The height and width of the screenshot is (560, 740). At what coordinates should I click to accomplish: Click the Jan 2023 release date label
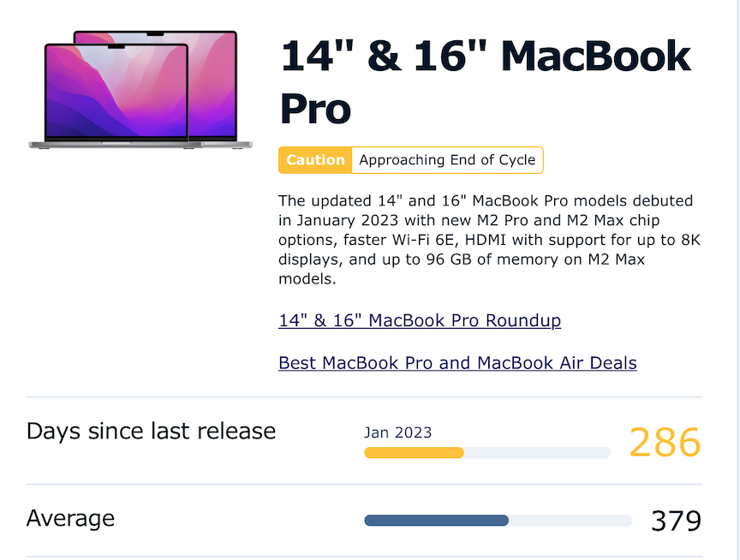tap(398, 432)
